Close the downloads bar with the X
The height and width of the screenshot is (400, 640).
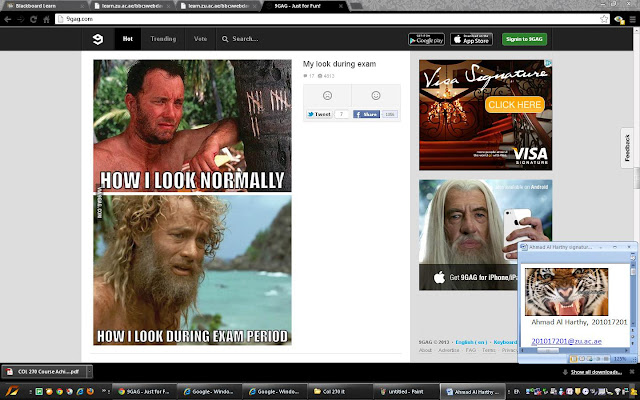[632, 372]
